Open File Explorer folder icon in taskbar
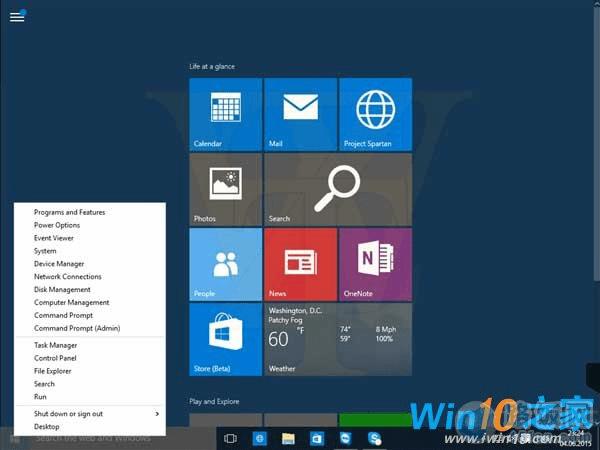This screenshot has width=600, height=450. click(x=288, y=439)
